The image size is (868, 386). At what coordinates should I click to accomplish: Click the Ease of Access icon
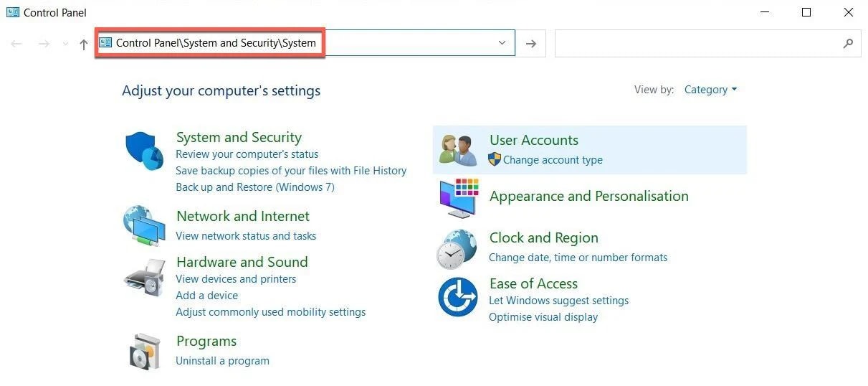[x=458, y=297]
